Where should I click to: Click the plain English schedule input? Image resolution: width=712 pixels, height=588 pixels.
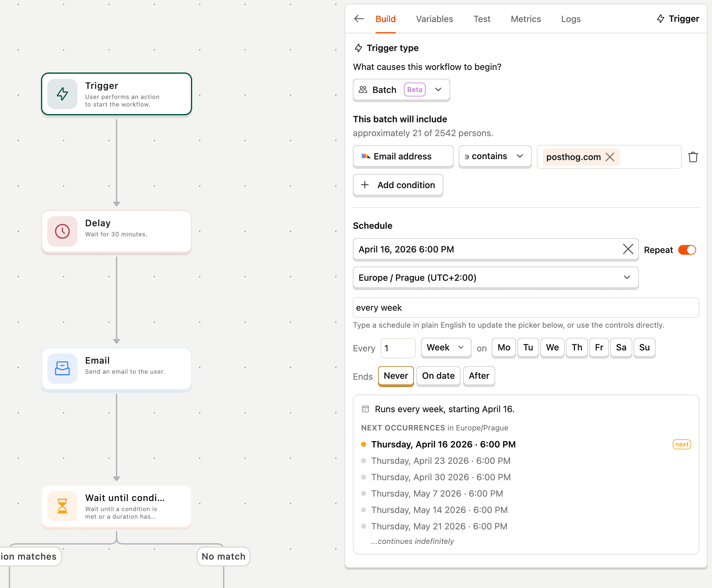pos(526,308)
